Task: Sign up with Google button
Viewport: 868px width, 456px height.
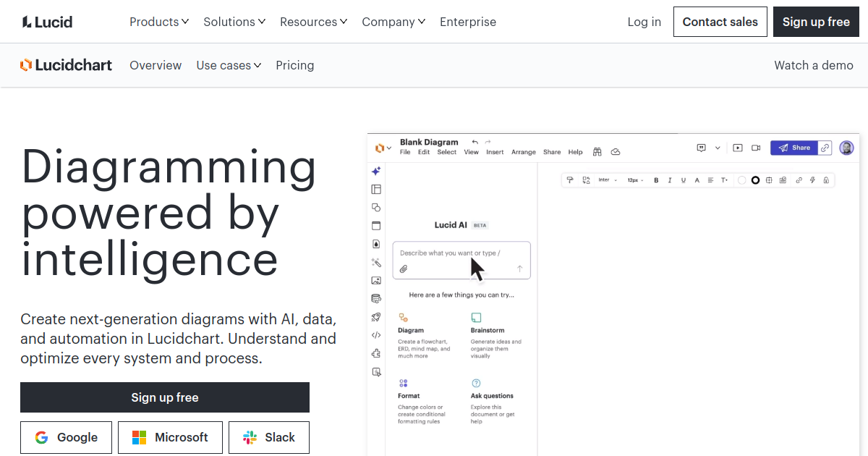Action: 66,437
